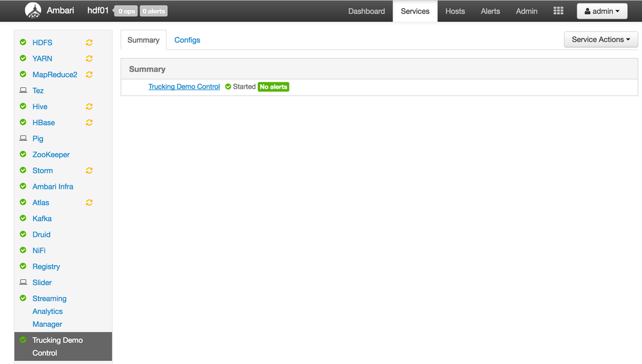Viewport: 642px width, 364px height.
Task: Open the Registry service
Action: (x=46, y=266)
